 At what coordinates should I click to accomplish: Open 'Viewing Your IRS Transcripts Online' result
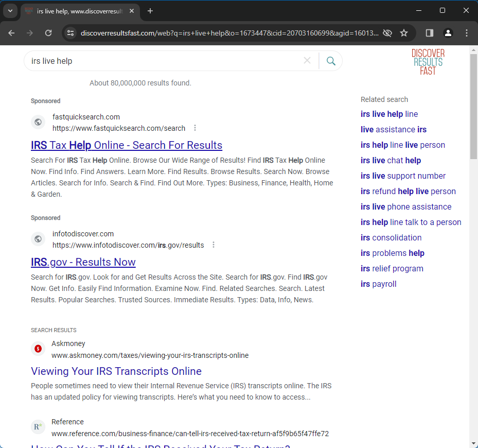coord(116,371)
